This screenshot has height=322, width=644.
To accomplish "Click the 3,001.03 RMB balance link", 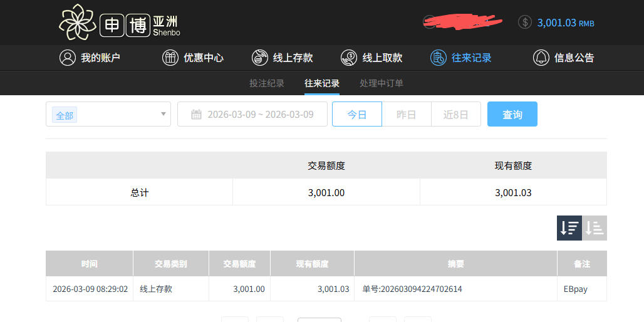I will point(565,23).
